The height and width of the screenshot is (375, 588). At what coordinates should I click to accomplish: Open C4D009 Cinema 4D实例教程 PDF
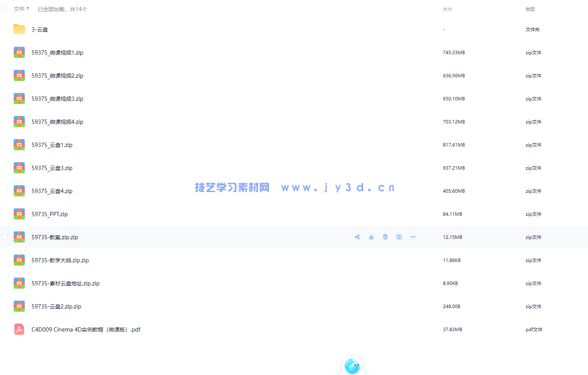pos(85,329)
